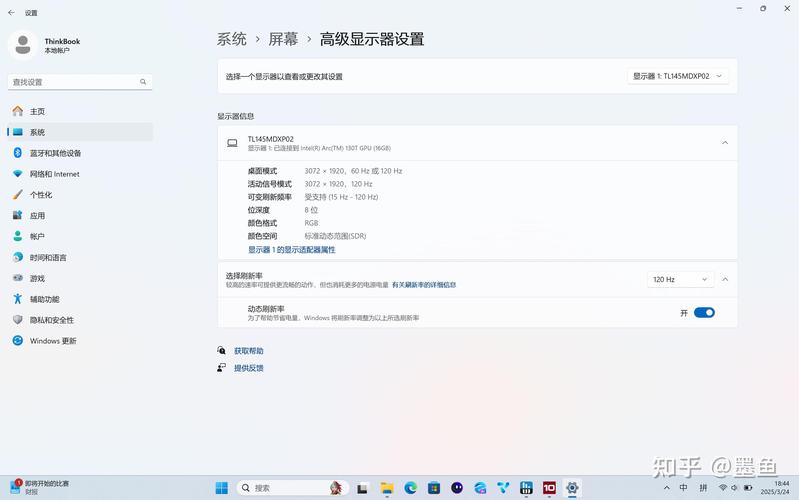Open the dark round face app icon
This screenshot has height=500, width=799.
[457, 488]
